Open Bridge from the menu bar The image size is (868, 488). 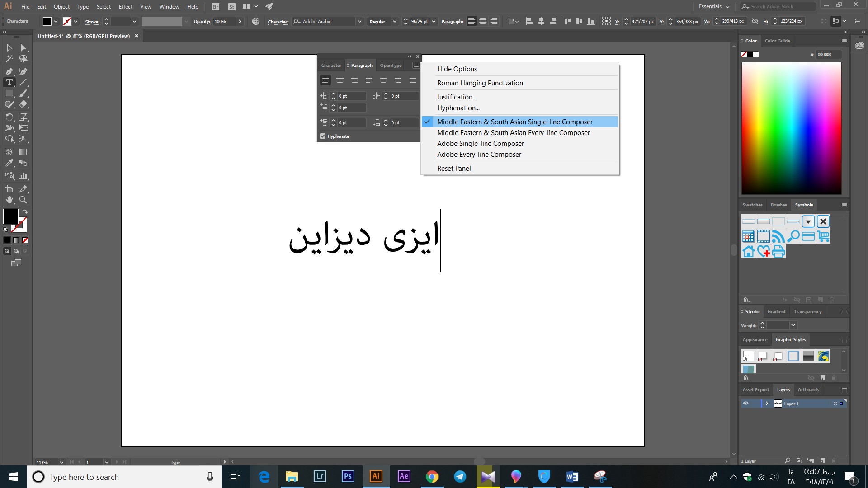(x=216, y=7)
